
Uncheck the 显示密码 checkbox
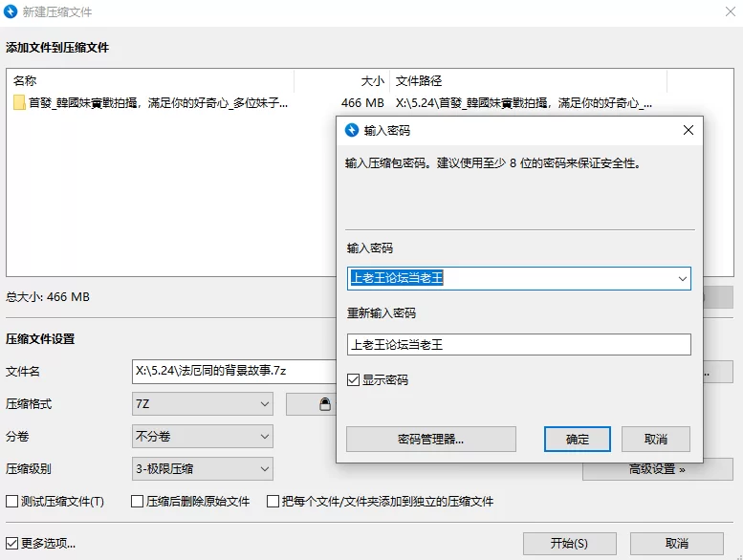[x=353, y=380]
